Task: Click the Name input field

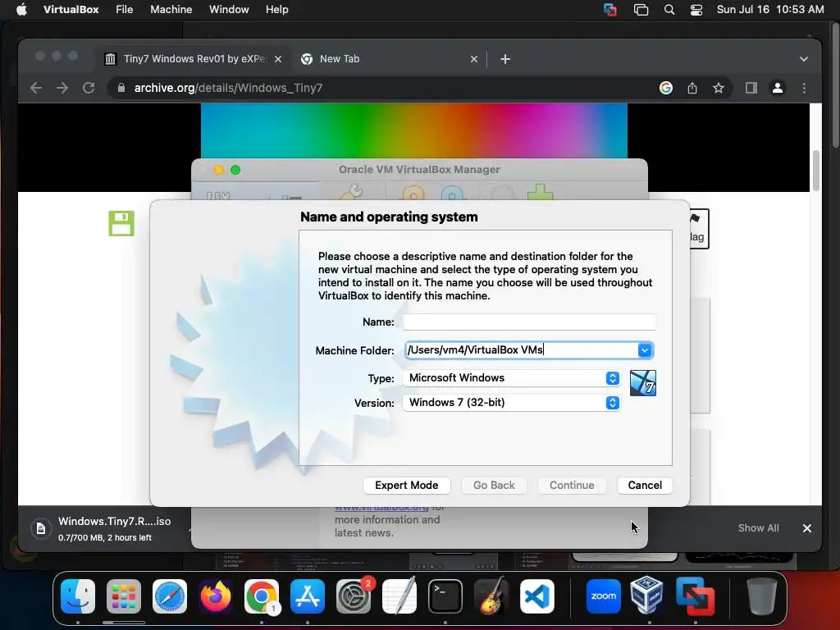Action: click(x=529, y=322)
